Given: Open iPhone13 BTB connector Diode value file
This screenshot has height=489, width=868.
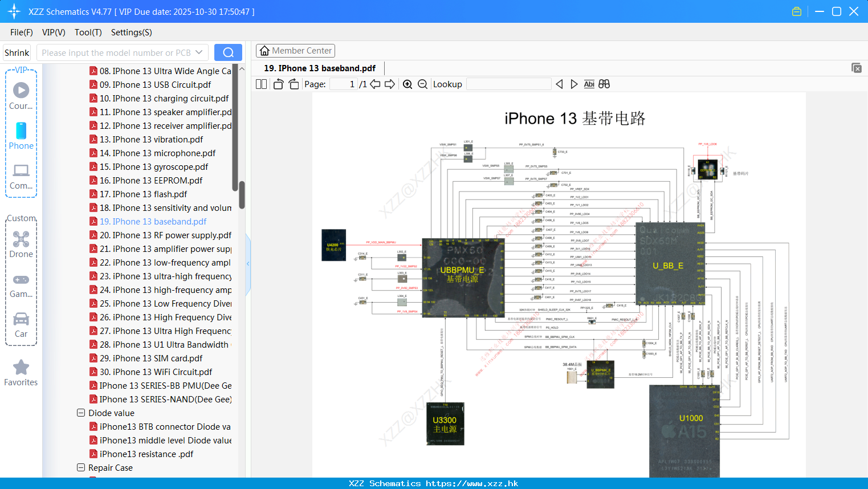Looking at the screenshot, I should tap(161, 427).
